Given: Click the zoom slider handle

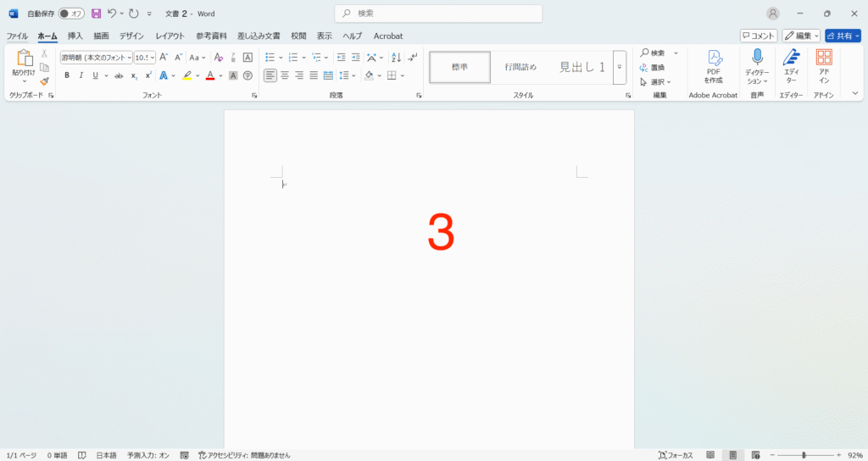Looking at the screenshot, I should pyautogui.click(x=804, y=455).
